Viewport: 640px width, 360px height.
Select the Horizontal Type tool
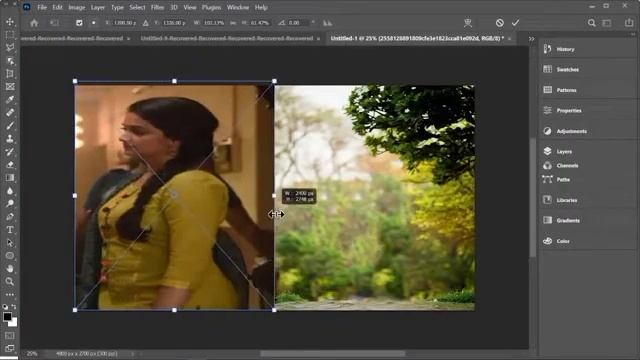10,230
